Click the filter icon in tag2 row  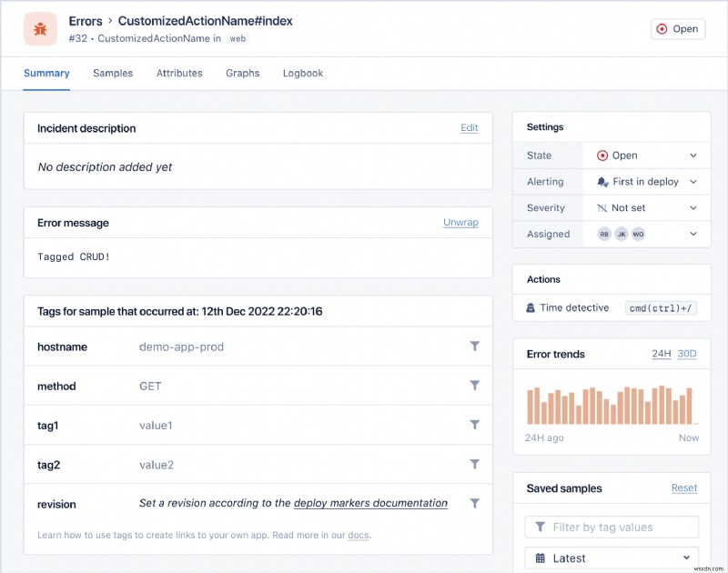coord(474,464)
